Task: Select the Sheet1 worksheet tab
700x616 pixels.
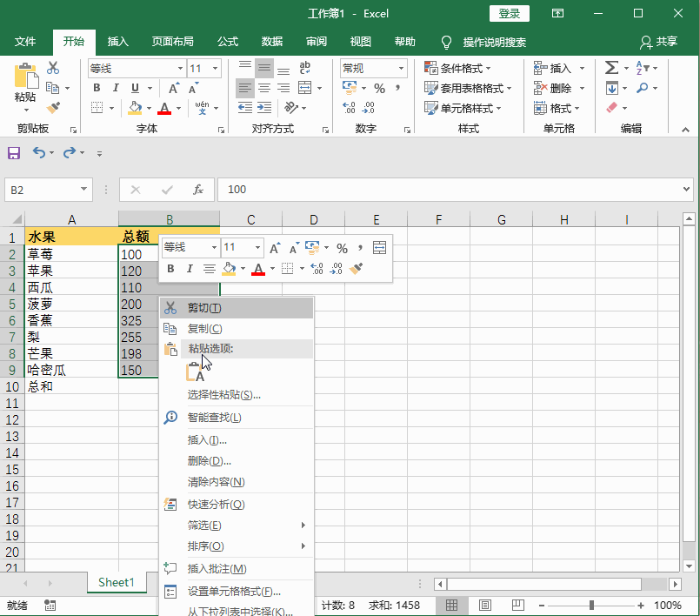Action: (x=117, y=582)
